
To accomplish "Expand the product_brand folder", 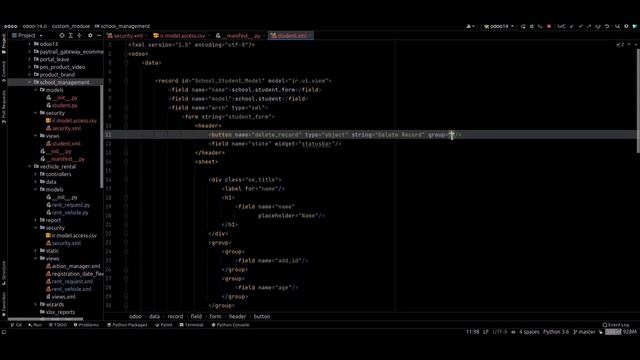I will click(30, 75).
